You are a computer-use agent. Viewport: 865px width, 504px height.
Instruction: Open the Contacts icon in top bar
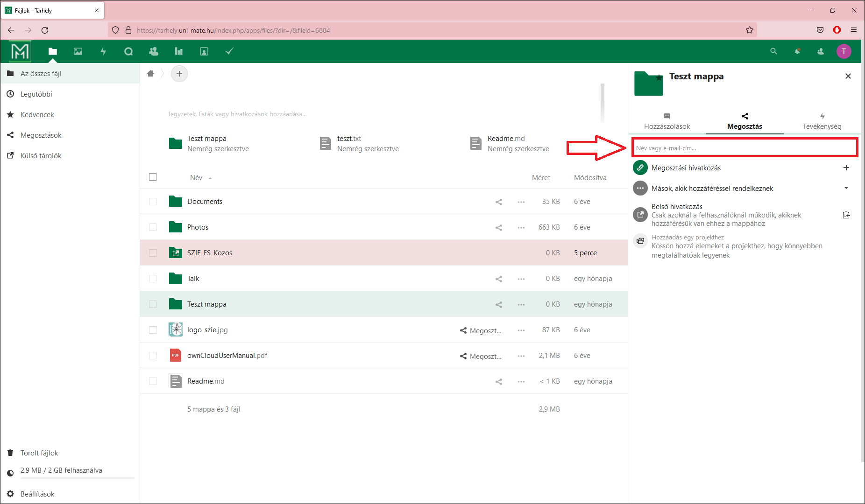(153, 51)
